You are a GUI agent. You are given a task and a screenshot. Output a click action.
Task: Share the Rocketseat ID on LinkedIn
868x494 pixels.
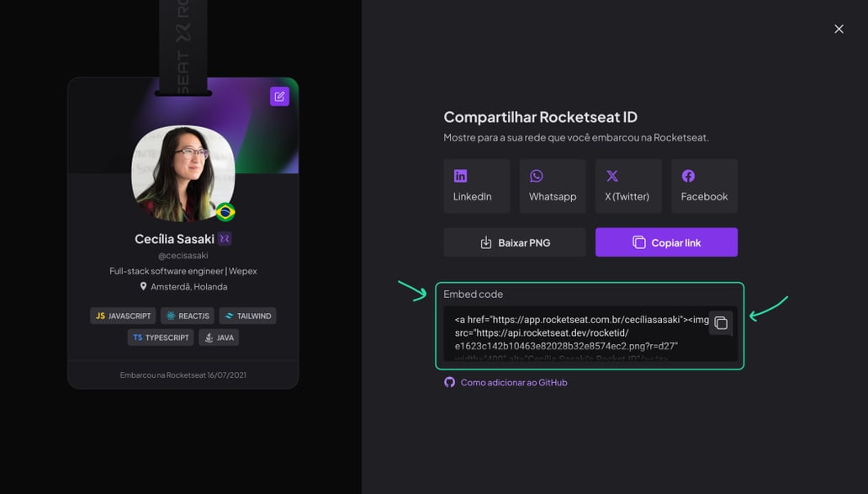(x=476, y=185)
